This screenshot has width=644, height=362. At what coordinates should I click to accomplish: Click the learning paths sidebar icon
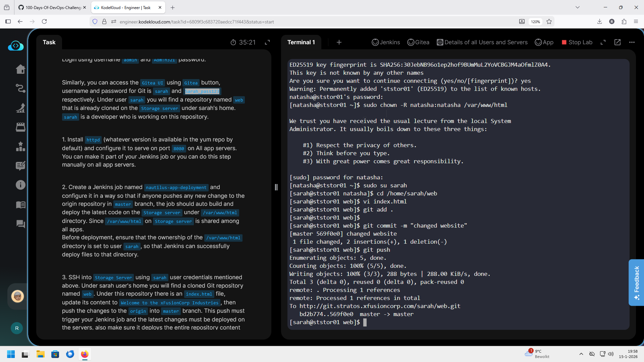[x=20, y=88]
